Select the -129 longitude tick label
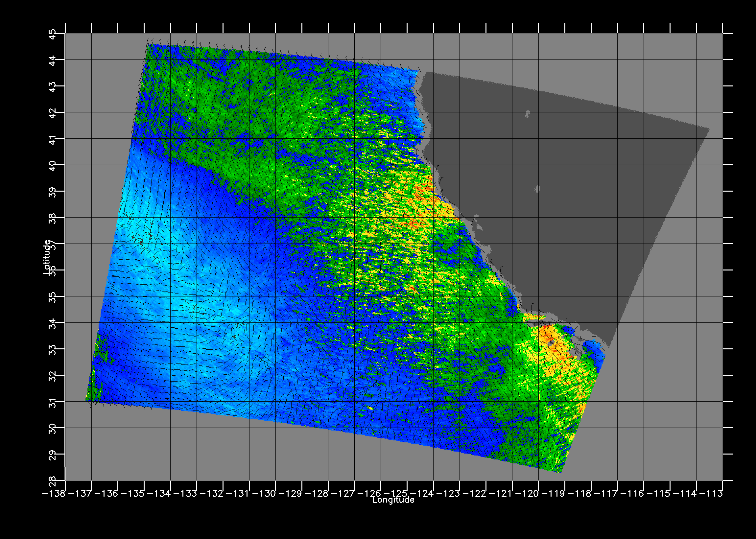The width and height of the screenshot is (756, 539). [290, 494]
